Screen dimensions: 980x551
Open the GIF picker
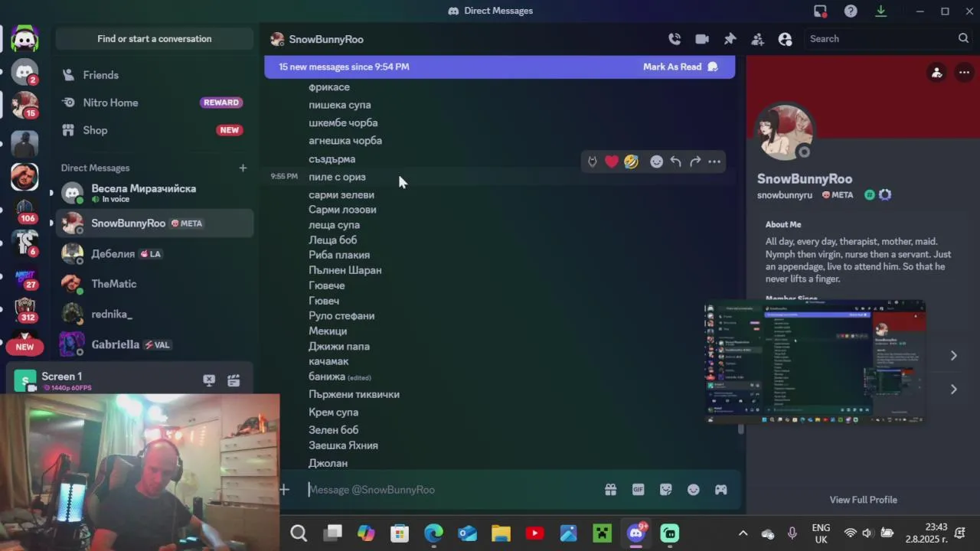(638, 490)
